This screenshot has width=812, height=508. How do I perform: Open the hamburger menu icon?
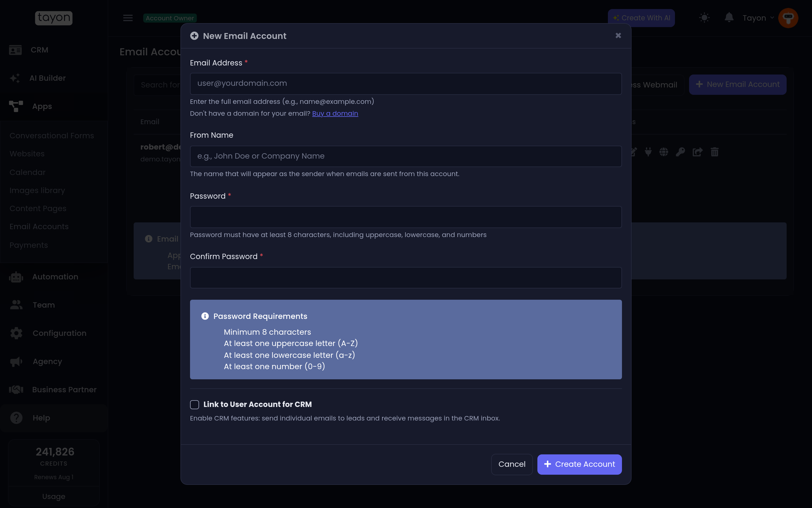[128, 18]
